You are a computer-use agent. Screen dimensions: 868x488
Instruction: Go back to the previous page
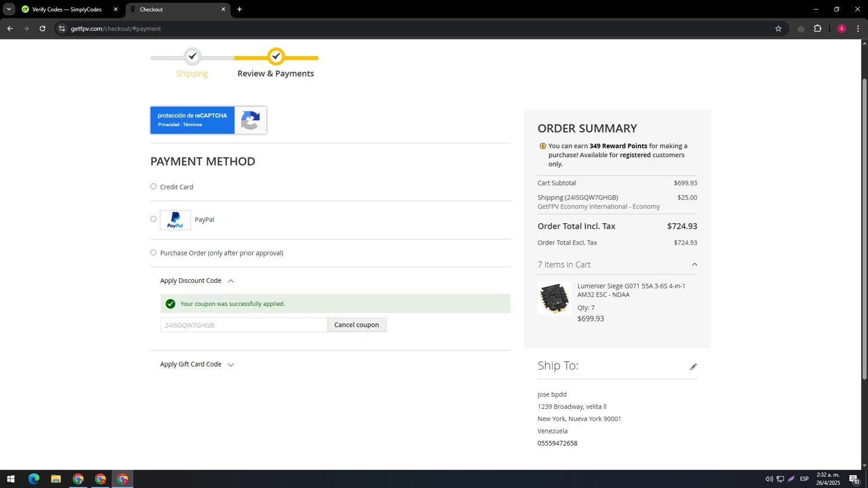(x=10, y=28)
